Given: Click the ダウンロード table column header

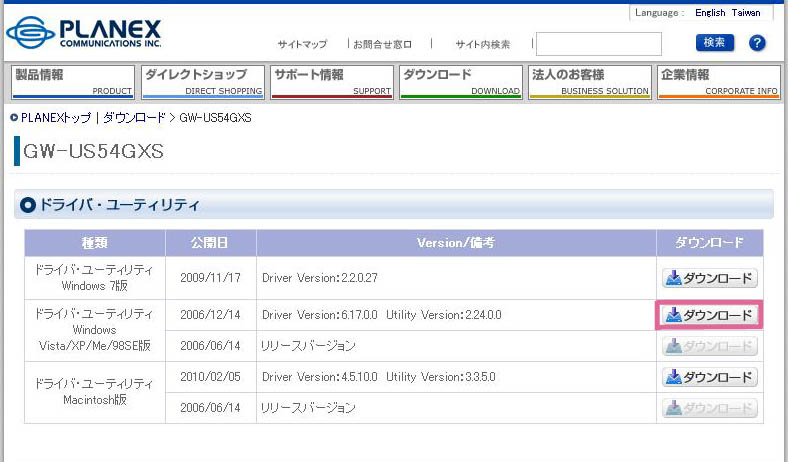Looking at the screenshot, I should [x=710, y=243].
